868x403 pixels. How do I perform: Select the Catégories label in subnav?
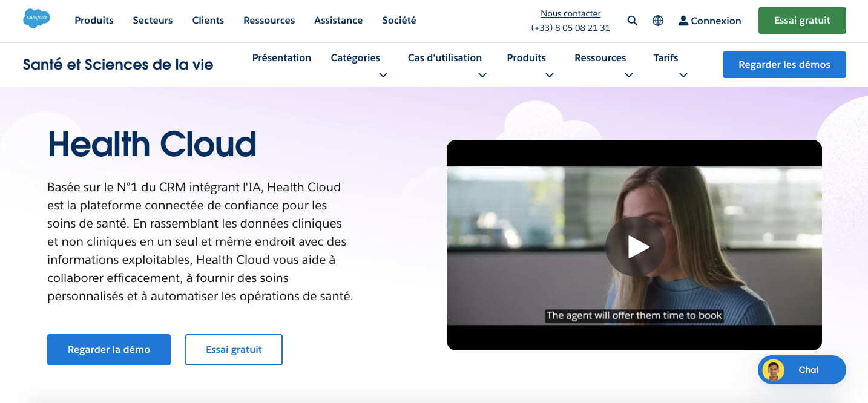pos(355,57)
